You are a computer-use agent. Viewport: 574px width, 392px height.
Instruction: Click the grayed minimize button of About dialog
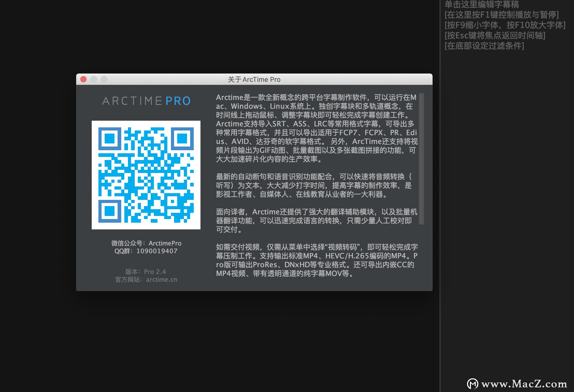point(94,79)
